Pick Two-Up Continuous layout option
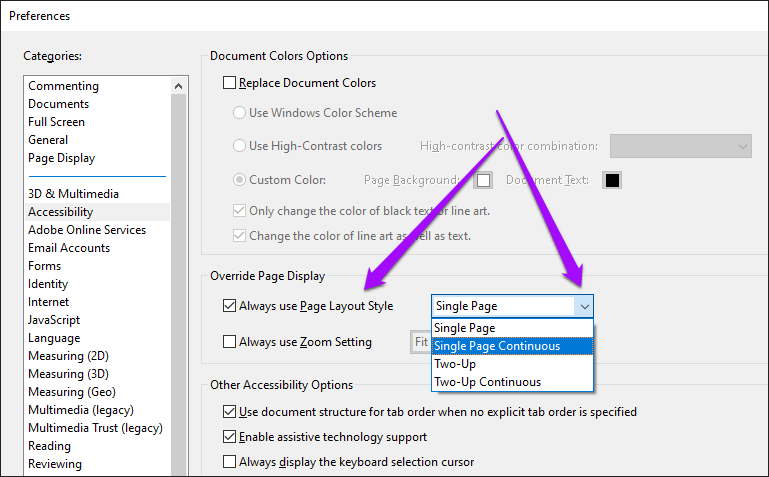Viewport: 769px width, 477px height. coord(488,382)
